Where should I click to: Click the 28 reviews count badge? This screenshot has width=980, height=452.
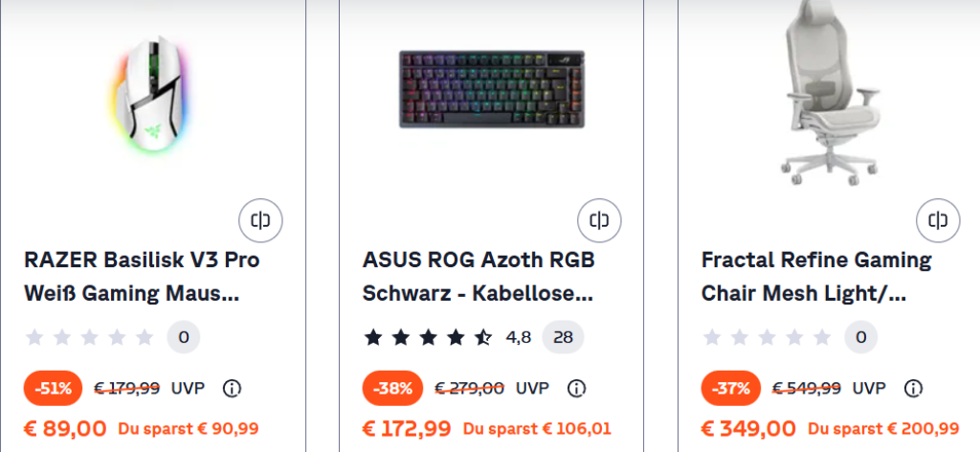[563, 337]
